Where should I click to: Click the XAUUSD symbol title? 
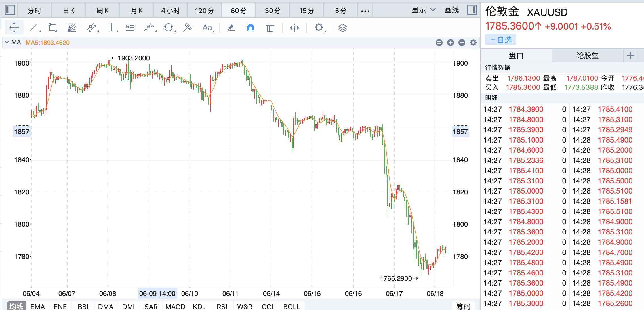(547, 12)
